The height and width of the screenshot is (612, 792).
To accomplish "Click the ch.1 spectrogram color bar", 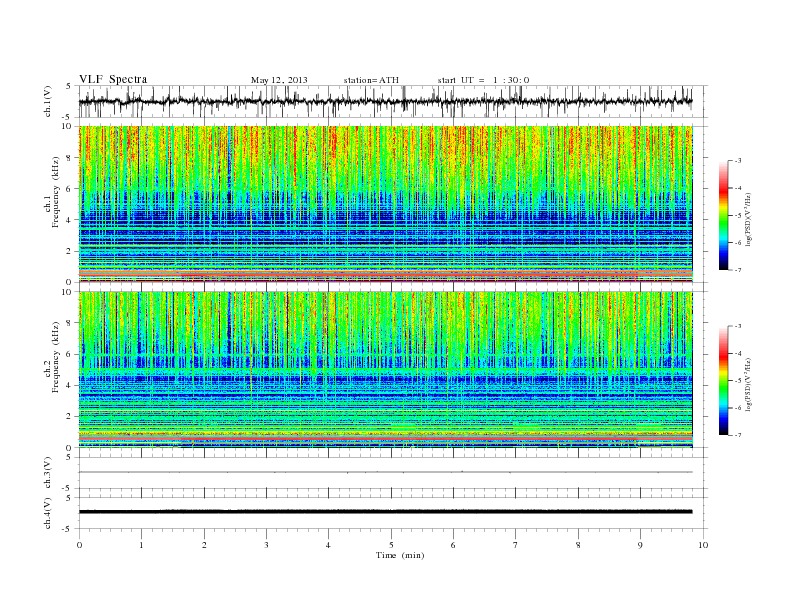I will pyautogui.click(x=723, y=215).
